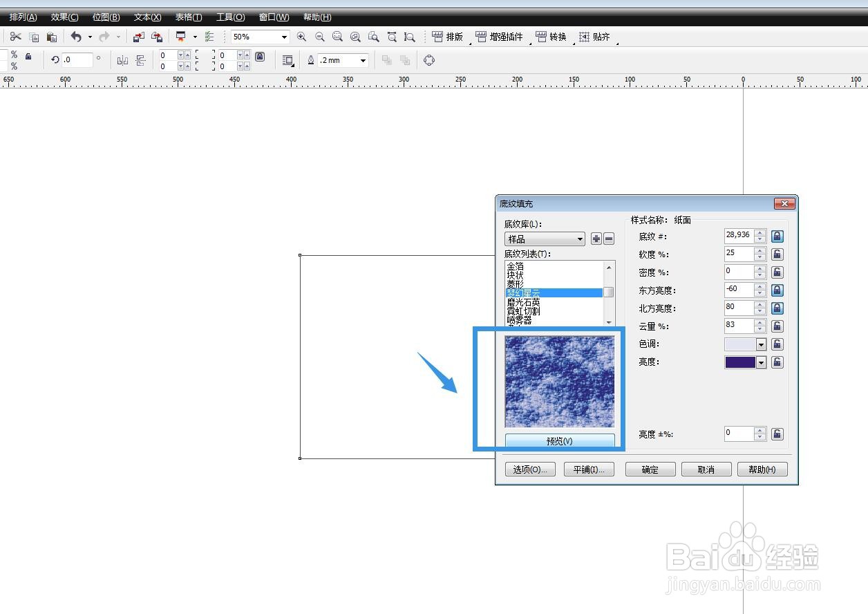The height and width of the screenshot is (614, 868).
Task: Open the Undo history dropdown arrow
Action: [x=90, y=37]
